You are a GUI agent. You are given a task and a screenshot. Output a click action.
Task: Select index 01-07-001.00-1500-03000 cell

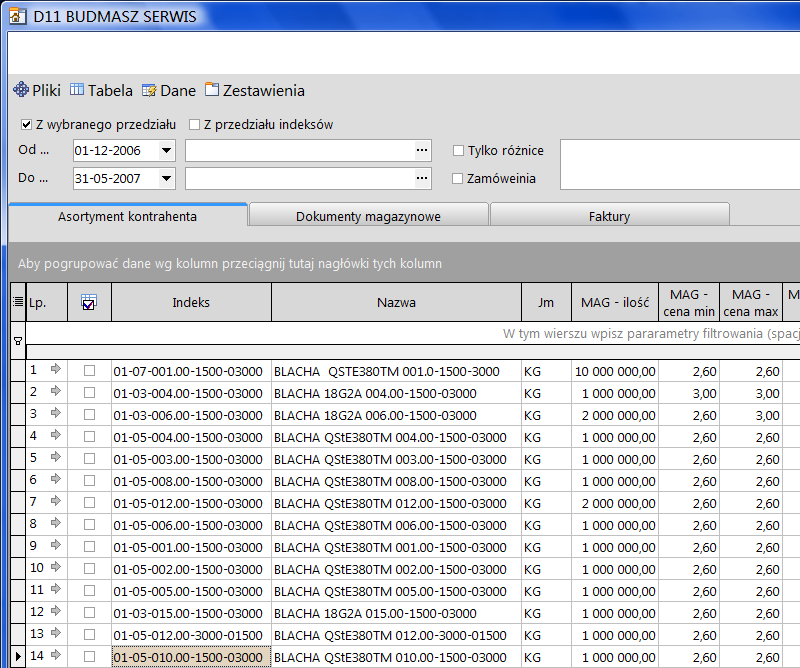pos(191,372)
